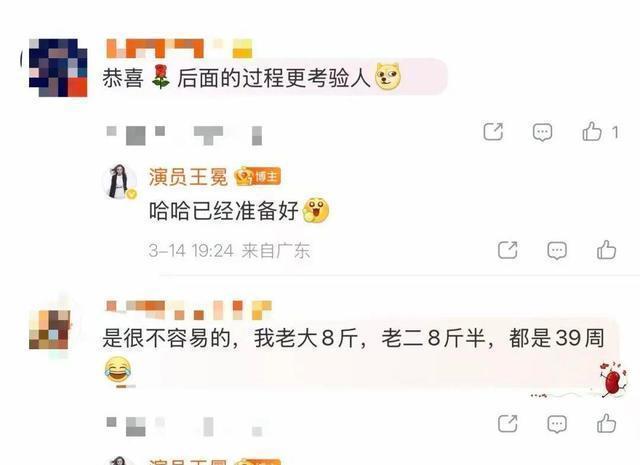
Task: Open the second commenter's blurred username
Action: 189,310
